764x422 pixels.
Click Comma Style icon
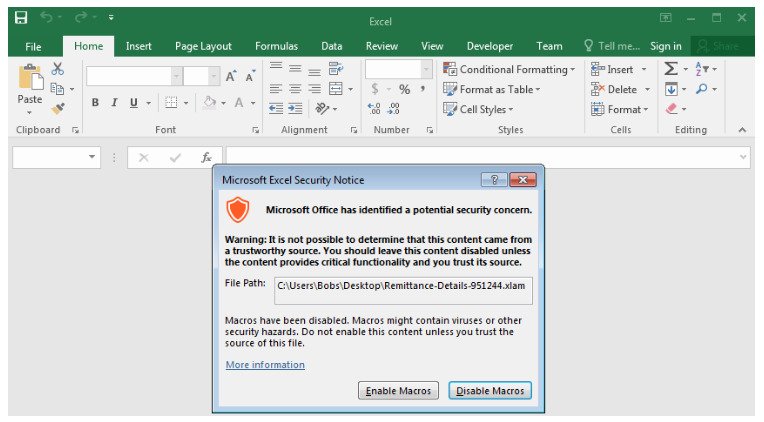tap(422, 89)
